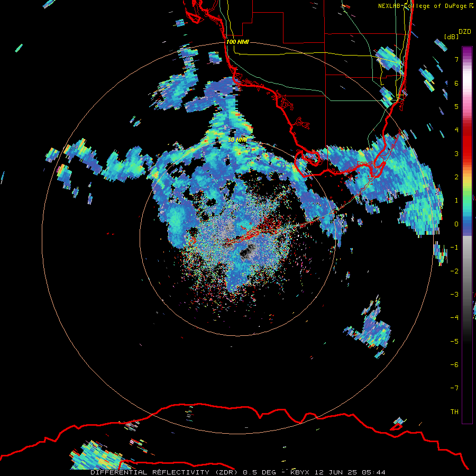Click the NEXLAB-College of DuPage watermark text
Viewport: 476px width, 476px height.
coord(422,6)
